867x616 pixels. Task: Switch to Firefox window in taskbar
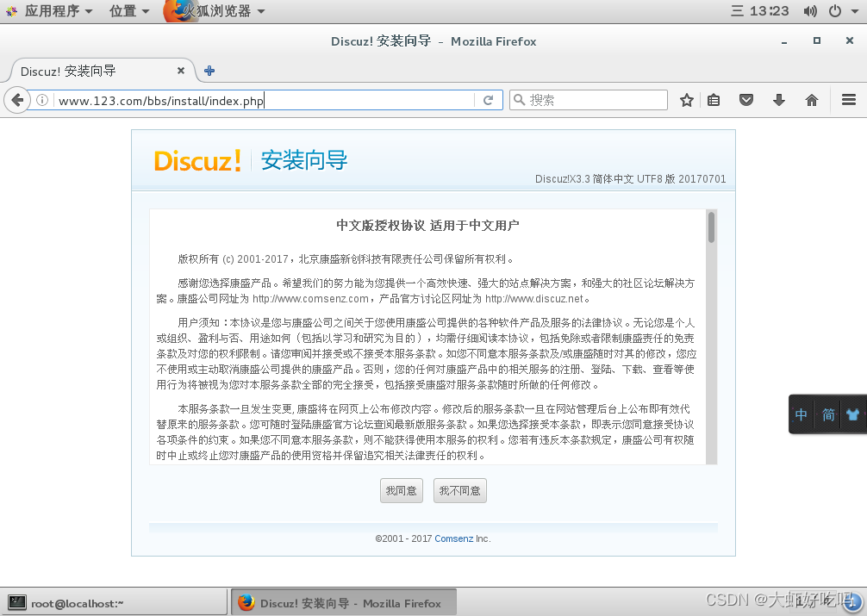pyautogui.click(x=343, y=603)
